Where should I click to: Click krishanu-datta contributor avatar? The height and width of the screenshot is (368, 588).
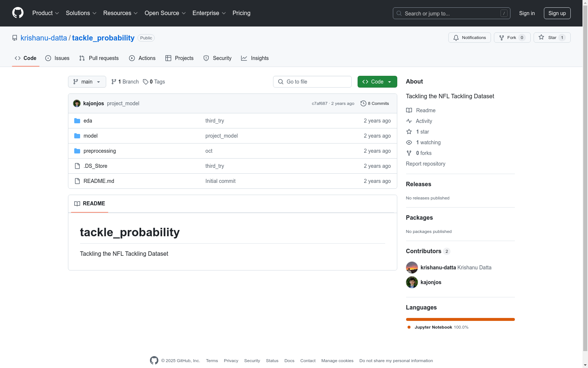tap(412, 268)
